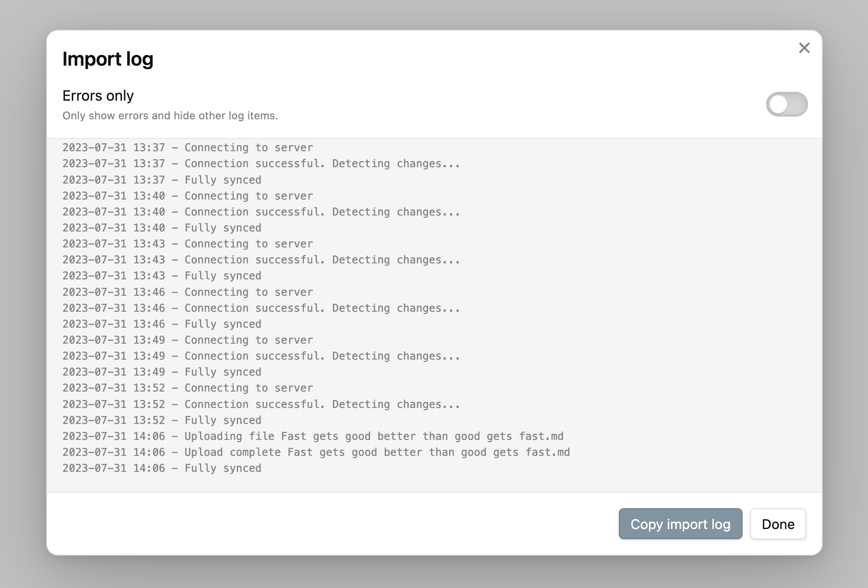Click the Done button
This screenshot has width=868, height=588.
click(x=778, y=524)
